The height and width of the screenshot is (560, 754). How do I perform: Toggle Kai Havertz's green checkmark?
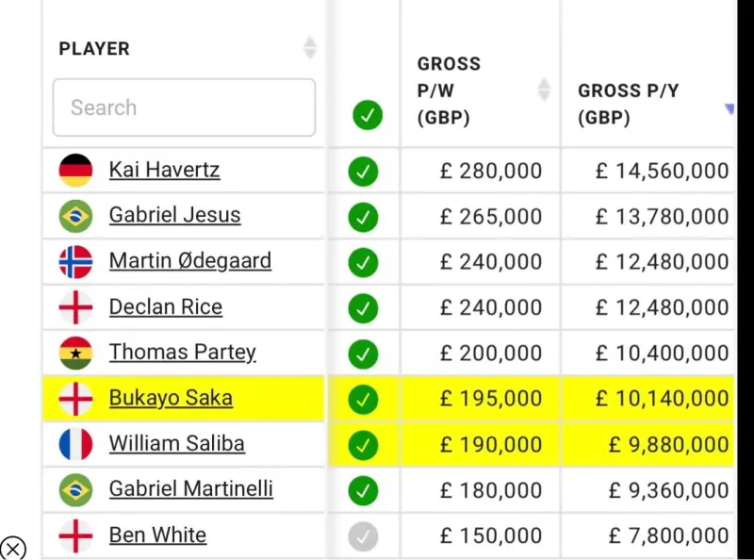(x=363, y=172)
